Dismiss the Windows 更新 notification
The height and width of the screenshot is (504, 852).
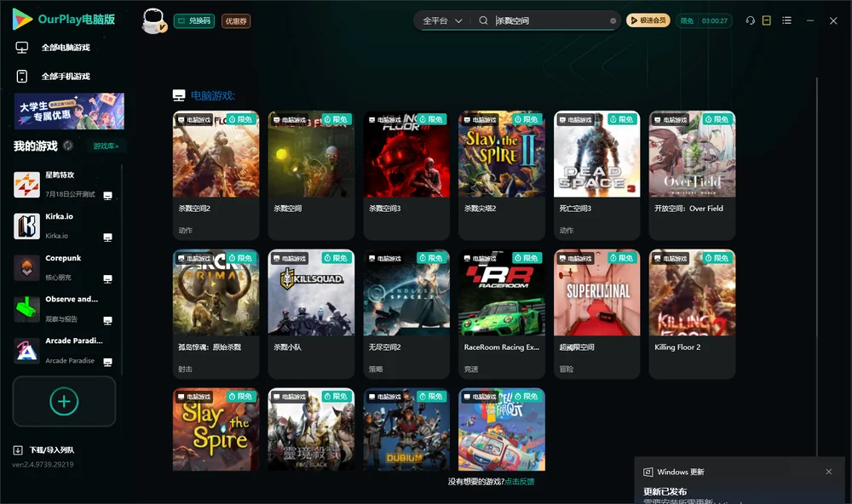[x=829, y=472]
